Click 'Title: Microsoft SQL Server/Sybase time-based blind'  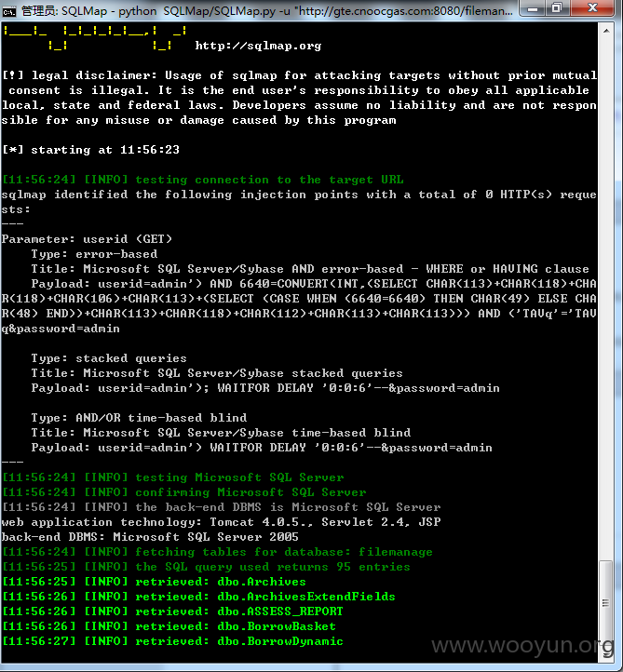(x=221, y=433)
